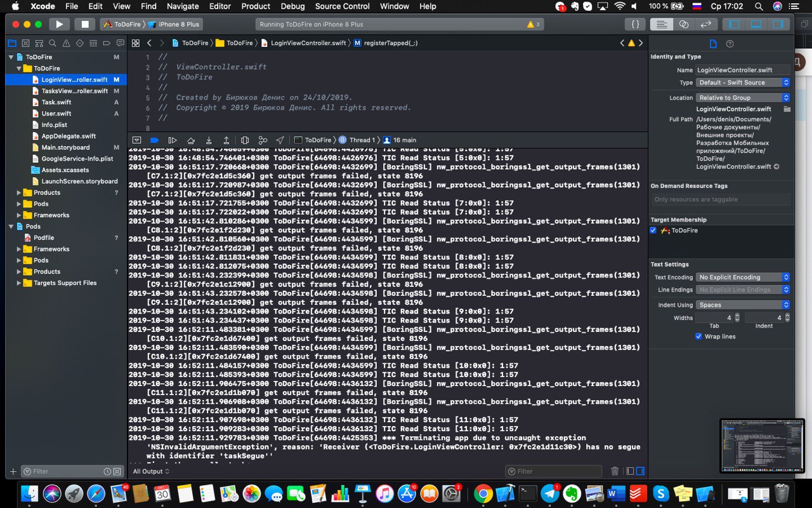Open the Product menu
This screenshot has width=812, height=508.
coord(256,6)
